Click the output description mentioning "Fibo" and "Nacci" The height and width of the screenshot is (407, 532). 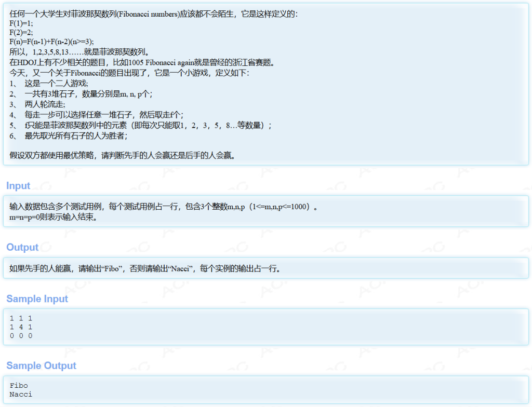145,268
